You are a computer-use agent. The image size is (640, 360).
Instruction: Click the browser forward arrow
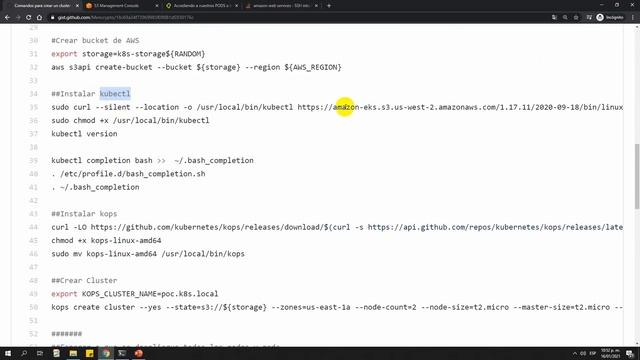pyautogui.click(x=18, y=18)
